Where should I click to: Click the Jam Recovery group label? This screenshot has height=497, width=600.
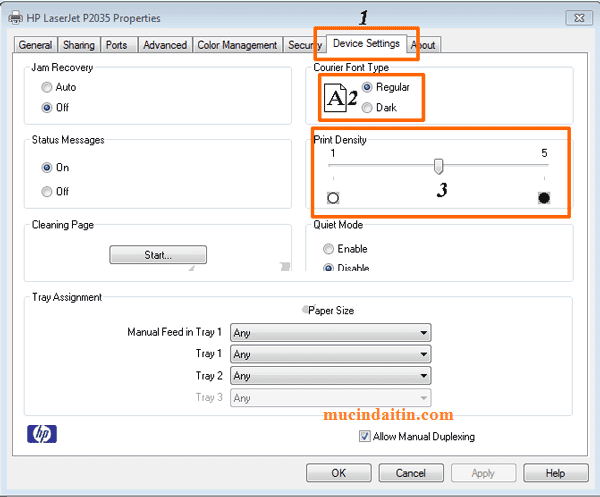[62, 67]
